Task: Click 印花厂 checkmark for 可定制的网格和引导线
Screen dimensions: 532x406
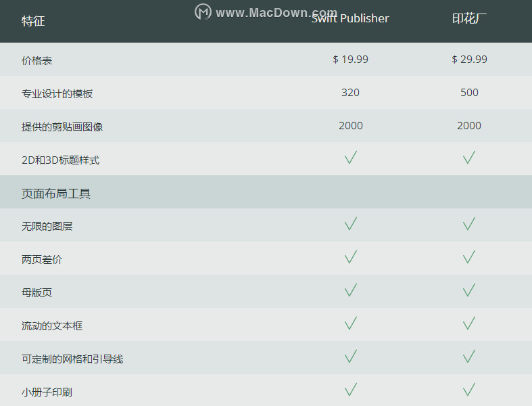Action: coord(469,357)
